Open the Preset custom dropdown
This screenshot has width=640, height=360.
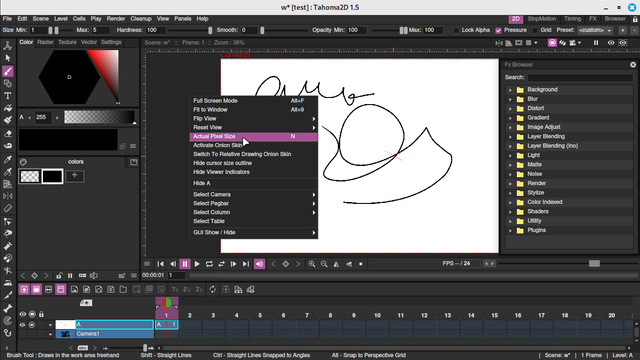tap(595, 30)
